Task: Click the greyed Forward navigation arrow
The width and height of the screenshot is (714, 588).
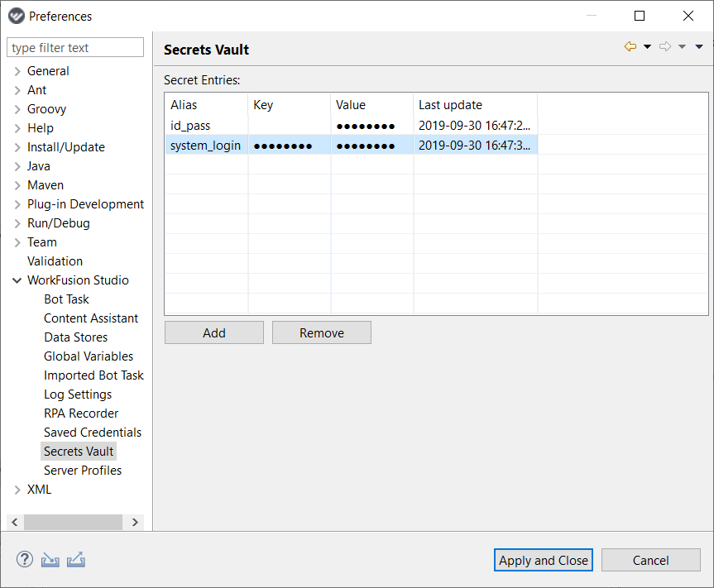Action: 665,46
